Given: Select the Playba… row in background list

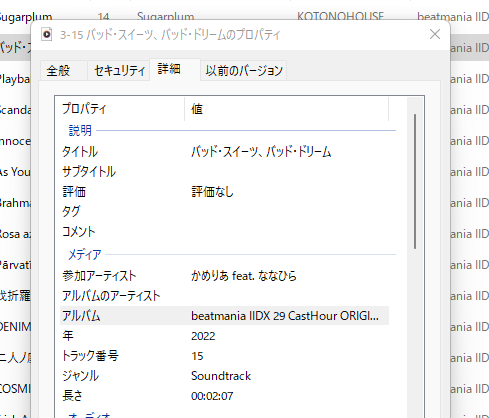Looking at the screenshot, I should pyautogui.click(x=15, y=79).
